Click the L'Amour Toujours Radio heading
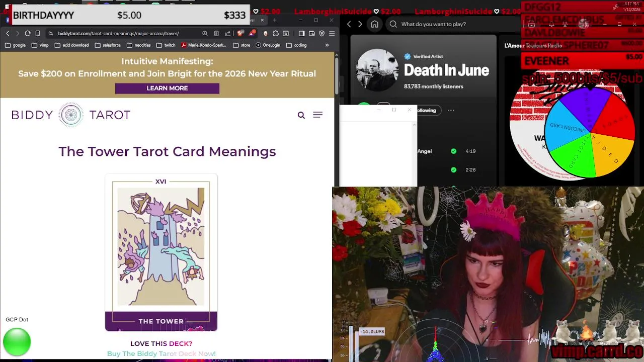 click(x=533, y=45)
